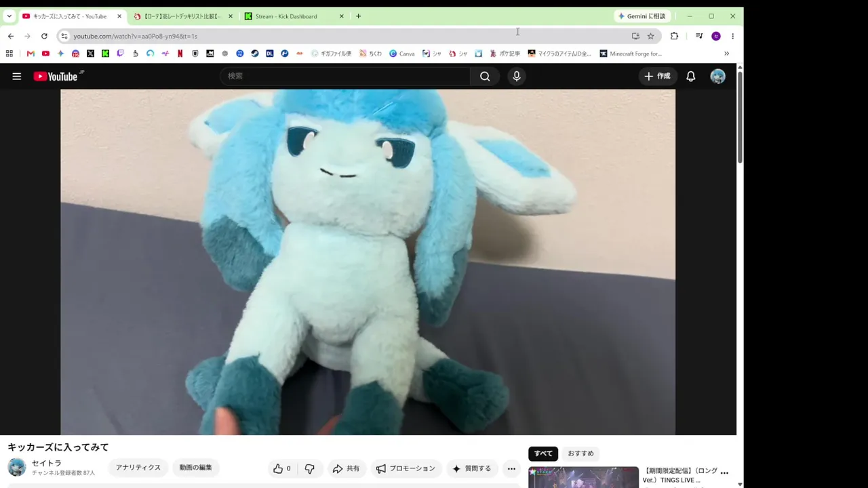
Task: Open the green Kick bookmark icon
Action: pos(105,54)
